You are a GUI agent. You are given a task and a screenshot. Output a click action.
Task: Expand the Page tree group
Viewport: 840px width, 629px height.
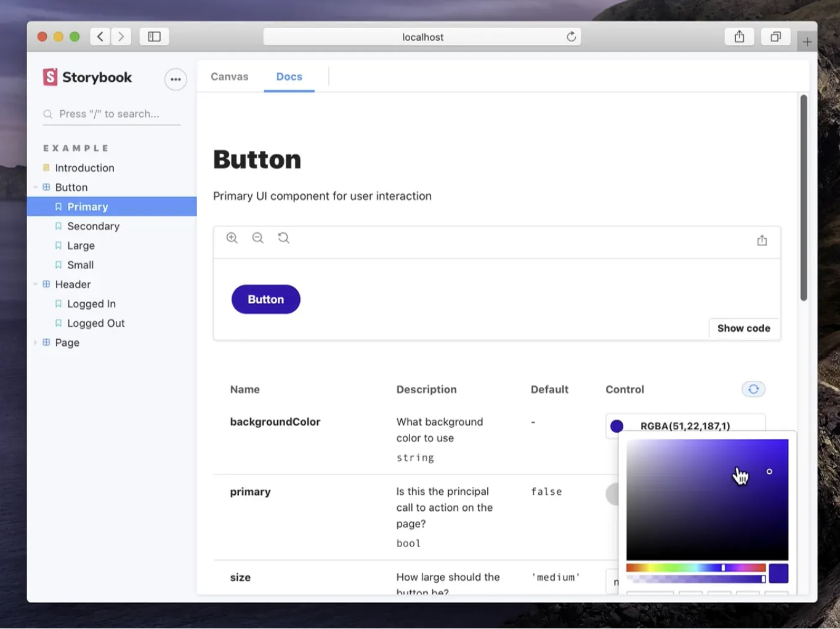36,343
